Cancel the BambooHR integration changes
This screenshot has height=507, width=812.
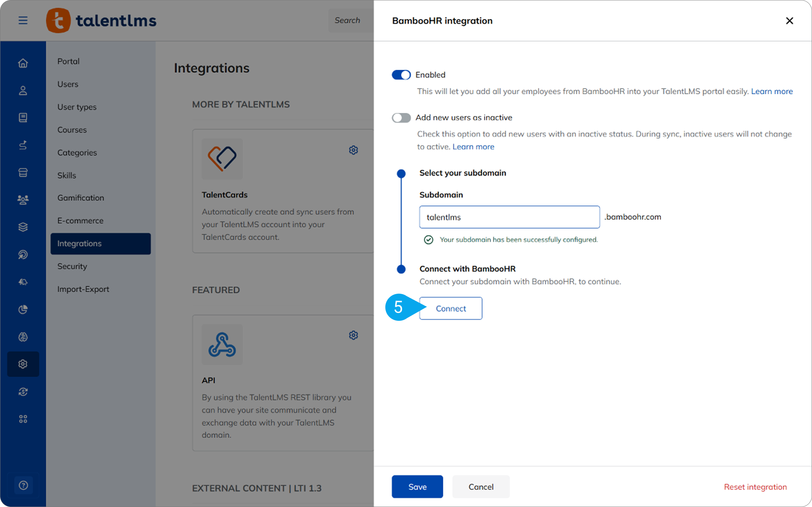pos(481,487)
